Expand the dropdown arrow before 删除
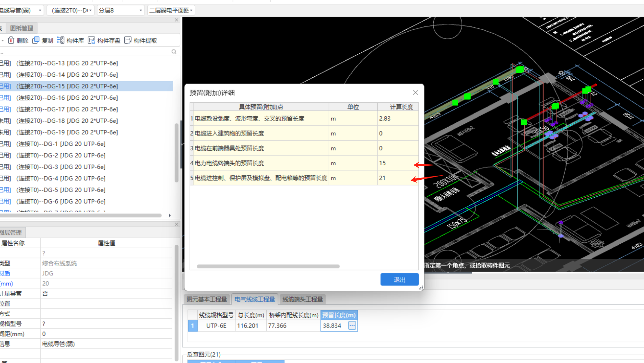 [3, 40]
